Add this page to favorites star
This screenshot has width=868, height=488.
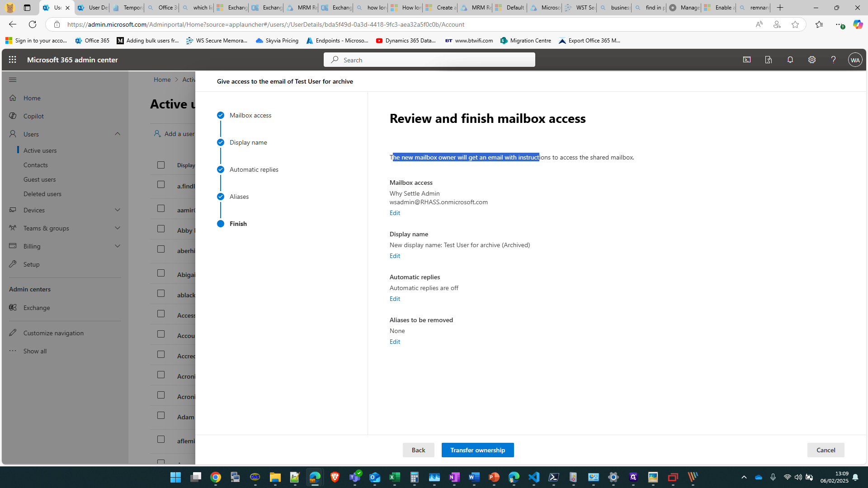click(795, 24)
